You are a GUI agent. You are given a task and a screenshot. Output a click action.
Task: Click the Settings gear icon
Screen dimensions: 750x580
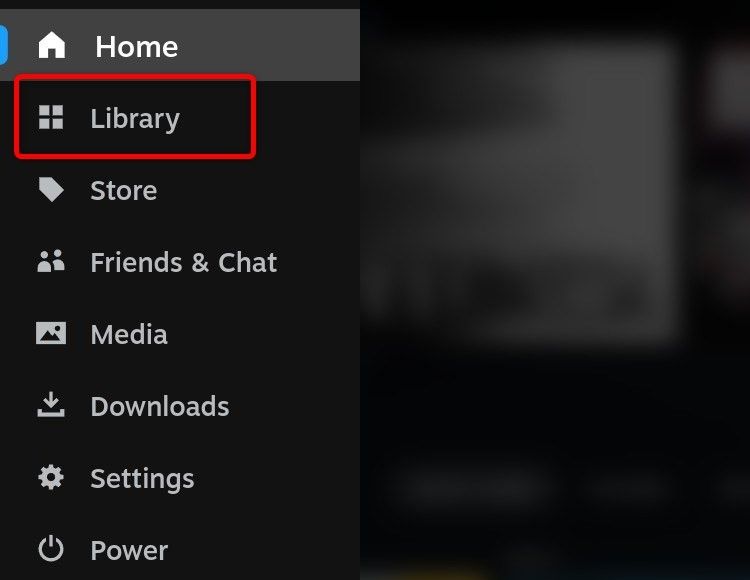[51, 477]
